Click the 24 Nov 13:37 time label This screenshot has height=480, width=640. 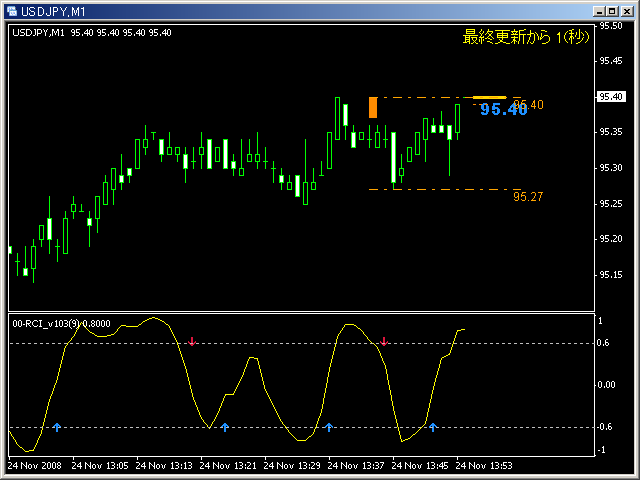point(356,466)
